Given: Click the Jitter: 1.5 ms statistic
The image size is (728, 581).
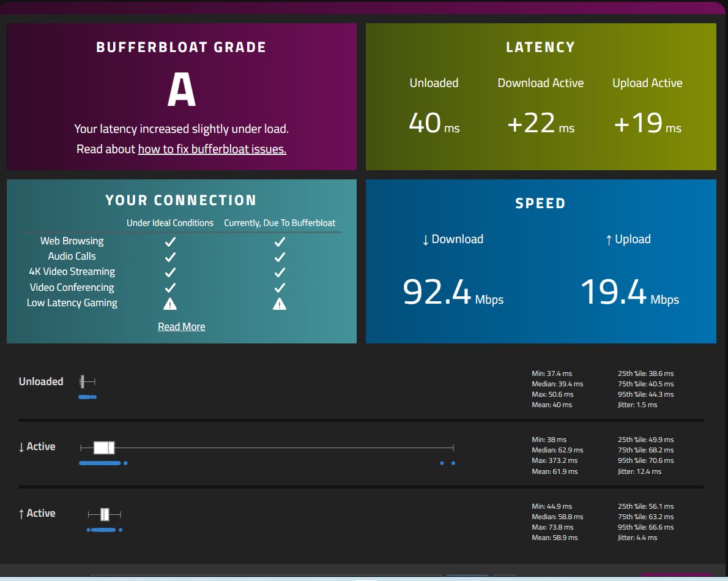Looking at the screenshot, I should point(637,405).
